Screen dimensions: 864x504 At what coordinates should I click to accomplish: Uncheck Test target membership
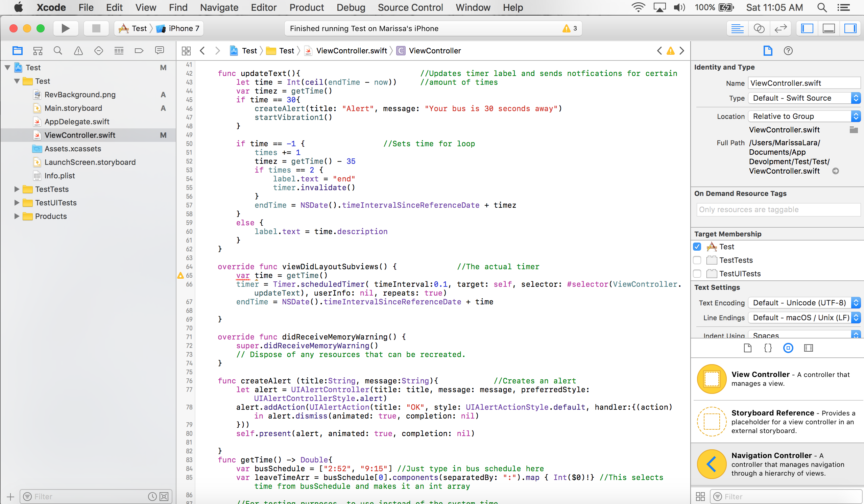coord(697,247)
